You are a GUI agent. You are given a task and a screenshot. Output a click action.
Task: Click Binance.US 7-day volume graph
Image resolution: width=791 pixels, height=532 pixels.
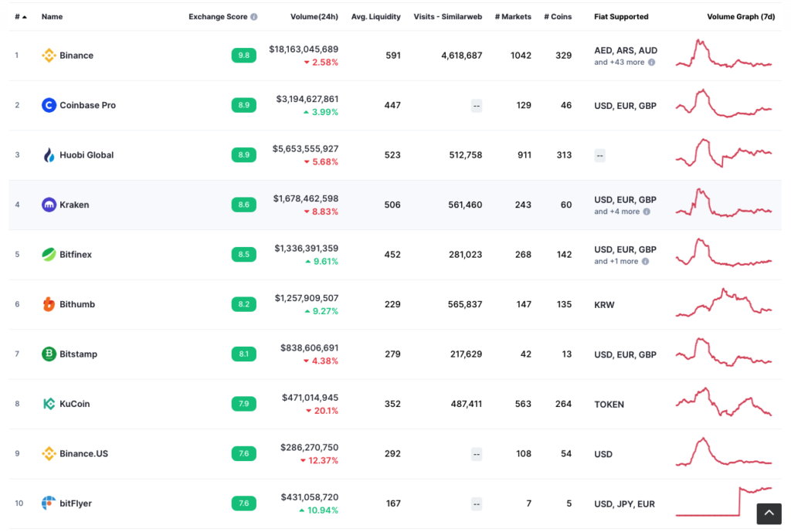(724, 452)
